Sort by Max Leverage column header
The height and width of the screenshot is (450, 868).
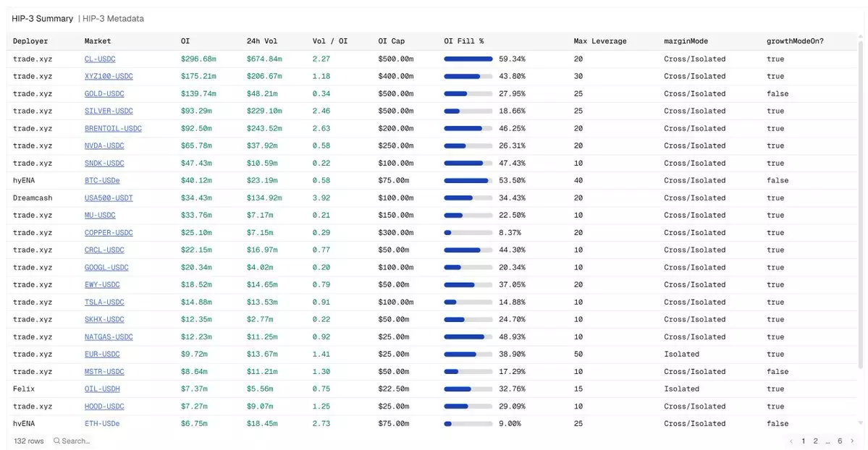coord(600,41)
